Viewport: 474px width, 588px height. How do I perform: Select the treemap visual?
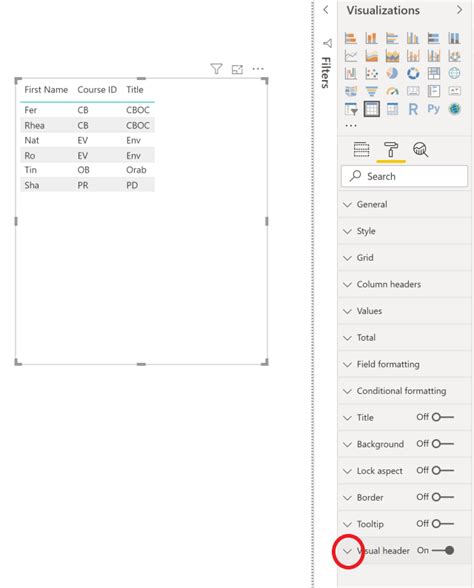point(434,74)
